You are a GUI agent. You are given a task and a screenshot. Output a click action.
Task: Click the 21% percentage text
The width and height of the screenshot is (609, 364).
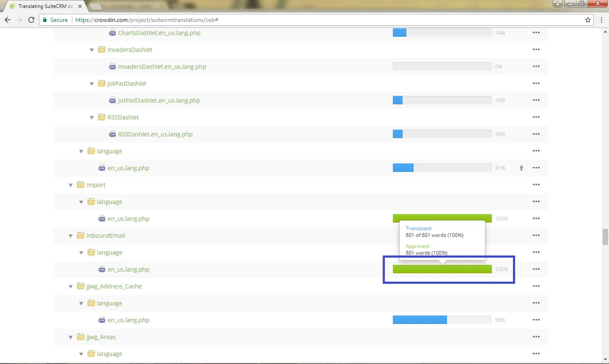500,168
